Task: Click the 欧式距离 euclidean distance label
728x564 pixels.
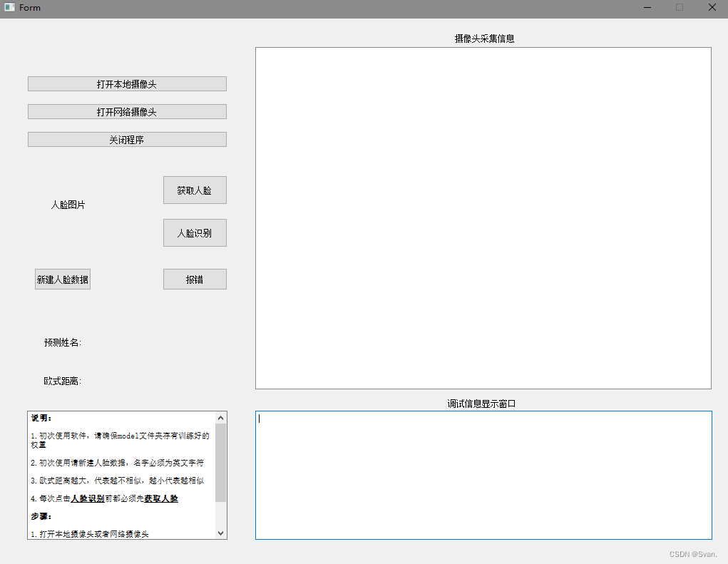Action: (x=62, y=381)
